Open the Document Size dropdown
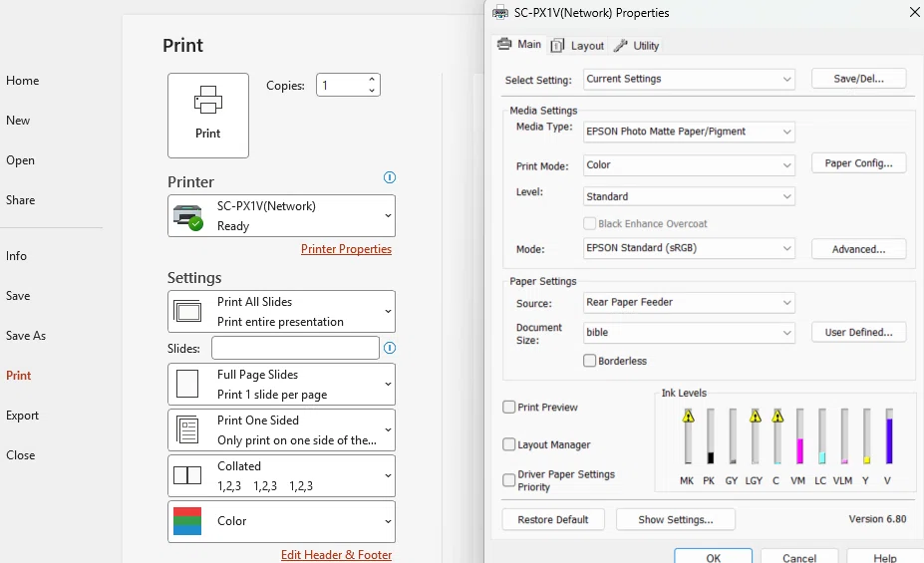This screenshot has height=563, width=924. coord(689,332)
